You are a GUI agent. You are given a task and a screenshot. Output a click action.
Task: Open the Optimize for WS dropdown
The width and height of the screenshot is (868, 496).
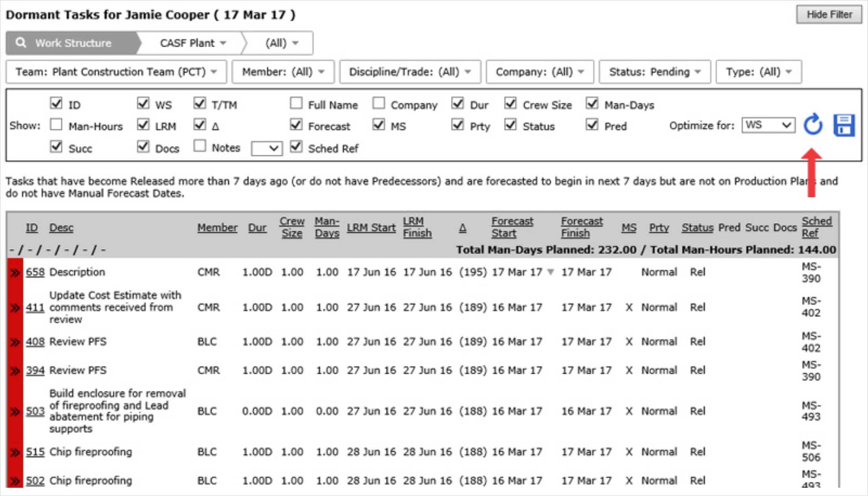click(768, 125)
